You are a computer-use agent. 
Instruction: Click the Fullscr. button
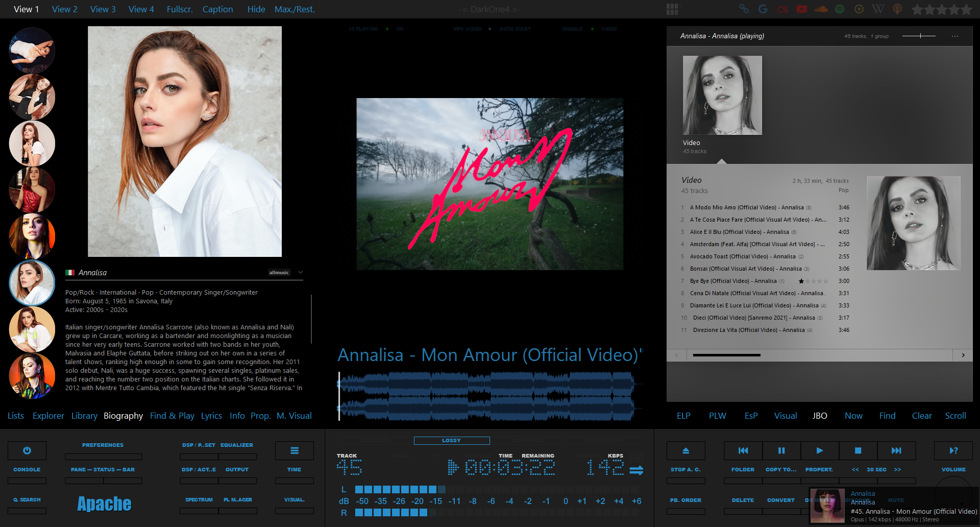180,9
